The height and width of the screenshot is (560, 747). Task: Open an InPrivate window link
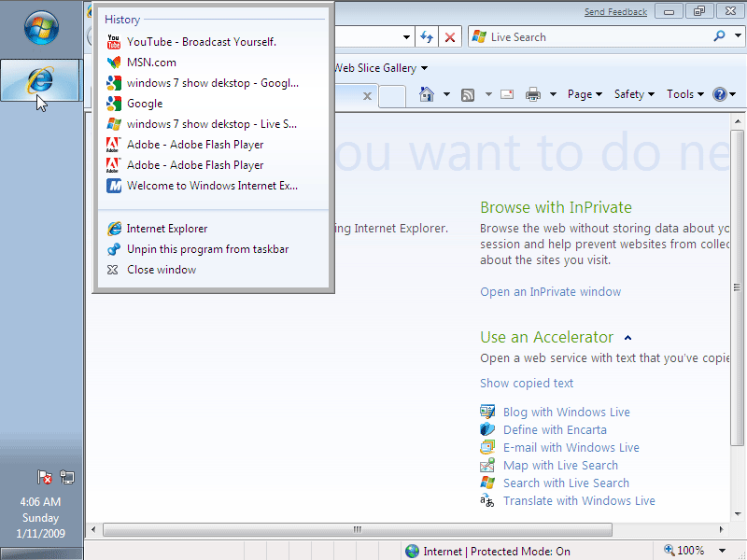[550, 292]
